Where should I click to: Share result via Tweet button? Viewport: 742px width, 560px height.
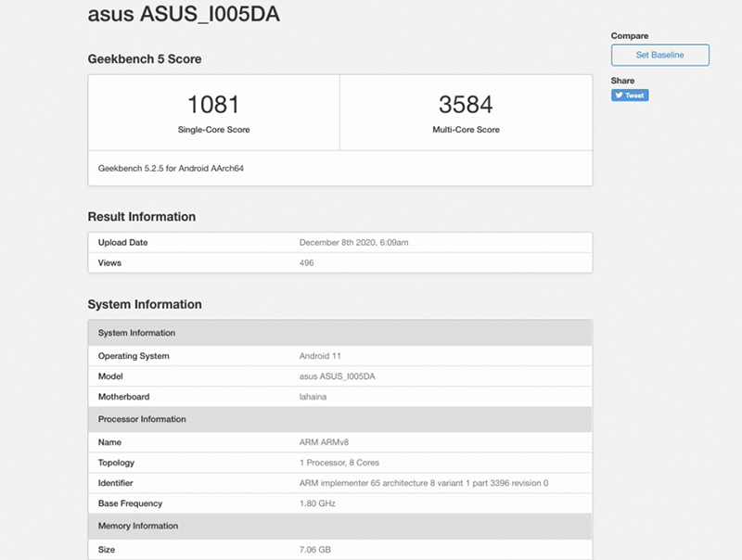(630, 95)
